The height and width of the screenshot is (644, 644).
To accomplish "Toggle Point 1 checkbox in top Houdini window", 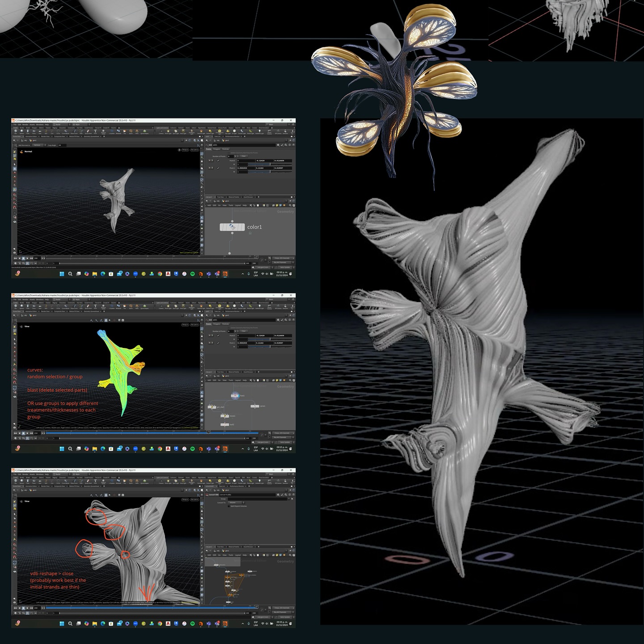I will tap(218, 168).
